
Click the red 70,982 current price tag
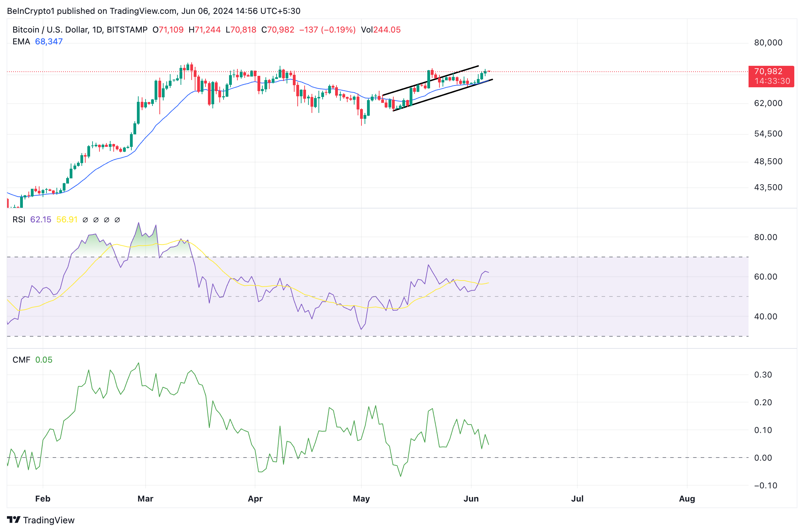(x=768, y=72)
